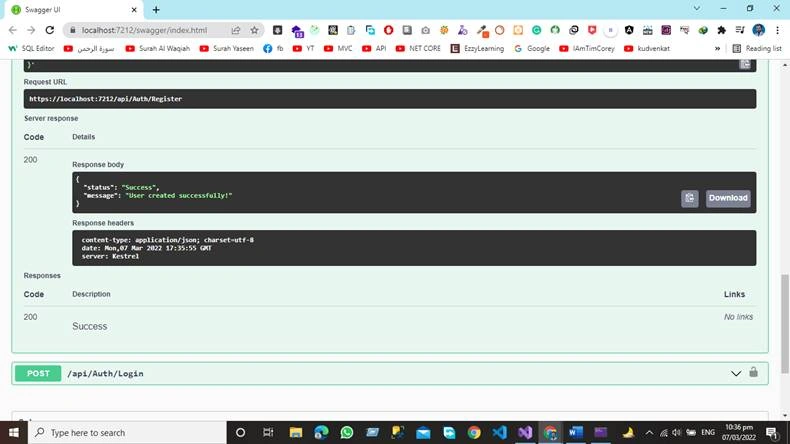Open the SQL Editor bookmark
This screenshot has height=444, width=790.
click(31, 48)
